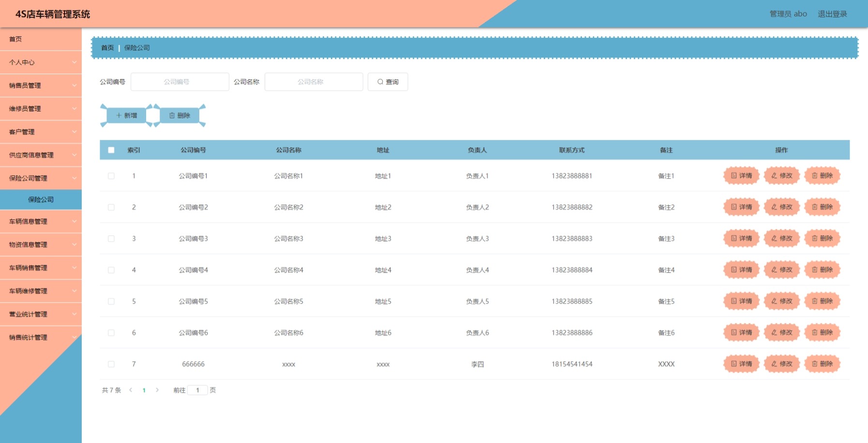This screenshot has height=443, width=868.
Task: Open the 营业统计管理 sidebar menu
Action: 41,314
